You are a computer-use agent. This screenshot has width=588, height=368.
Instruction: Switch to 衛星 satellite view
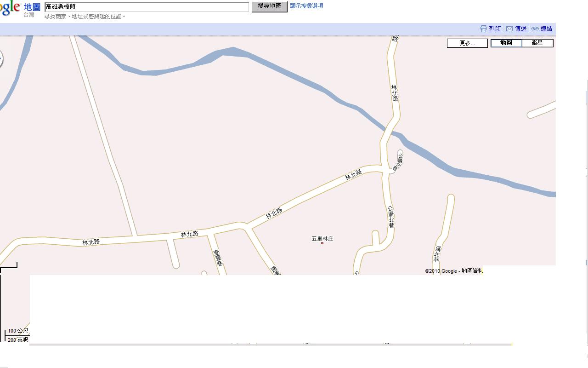tap(537, 43)
